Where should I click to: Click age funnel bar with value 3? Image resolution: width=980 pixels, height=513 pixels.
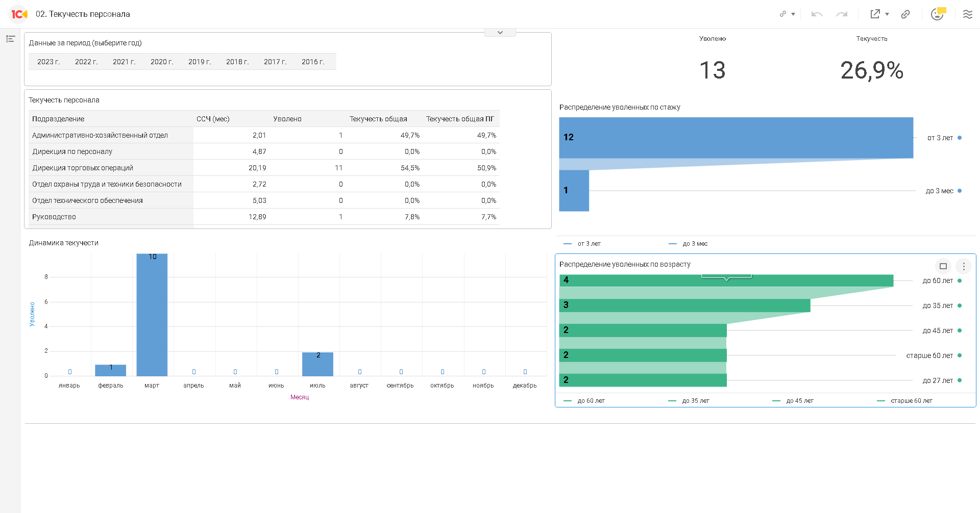pos(685,305)
